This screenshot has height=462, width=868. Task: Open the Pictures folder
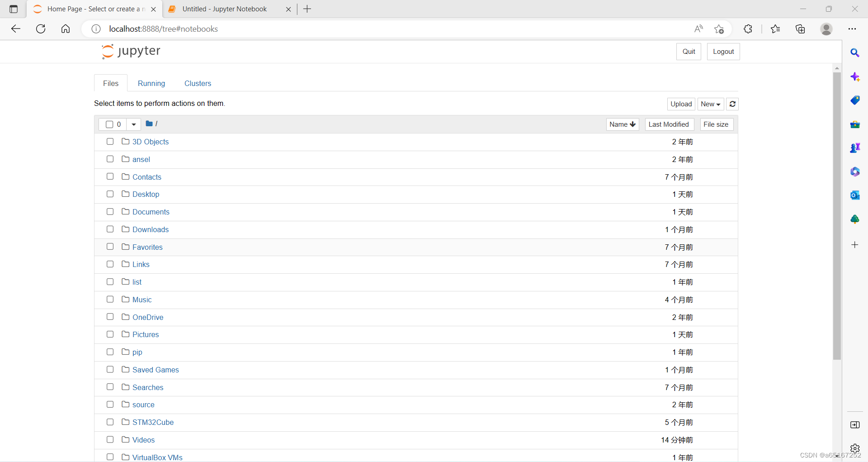(146, 334)
